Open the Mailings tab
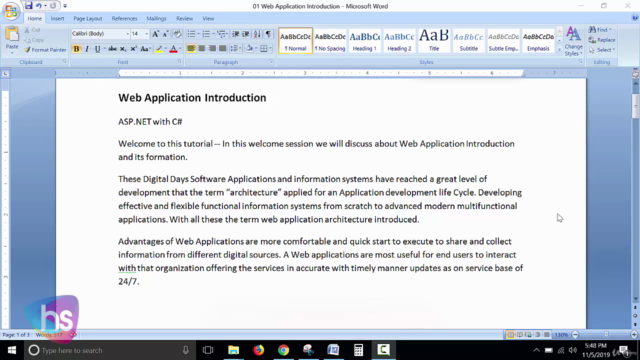 click(x=156, y=18)
